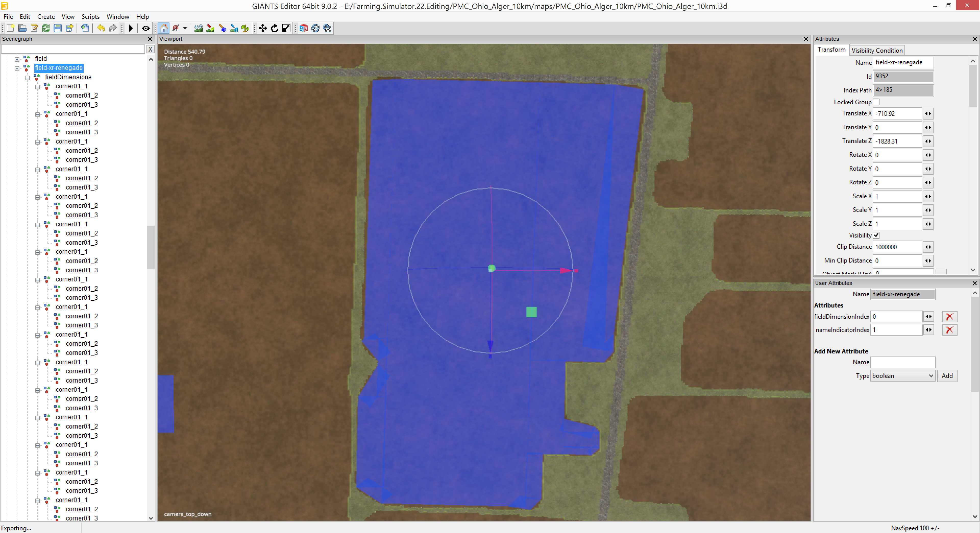Viewport: 980px width, 533px height.
Task: Toggle the Locked Group checkbox
Action: click(x=876, y=102)
